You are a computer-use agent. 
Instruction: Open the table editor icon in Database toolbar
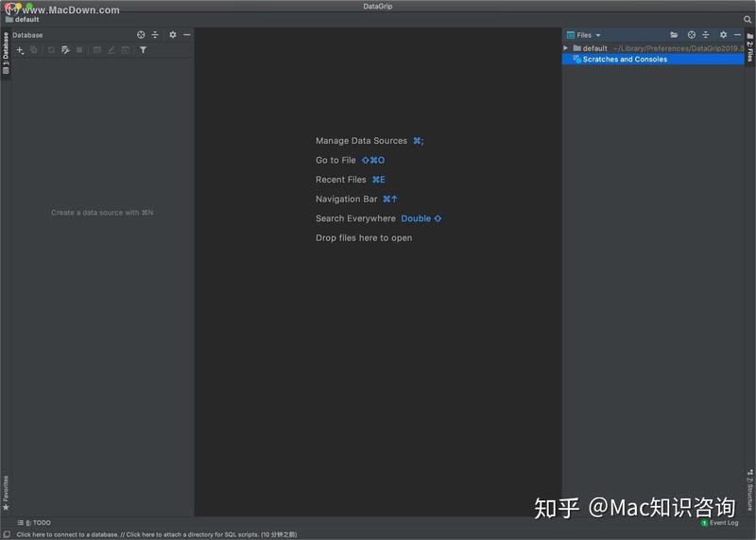(97, 50)
